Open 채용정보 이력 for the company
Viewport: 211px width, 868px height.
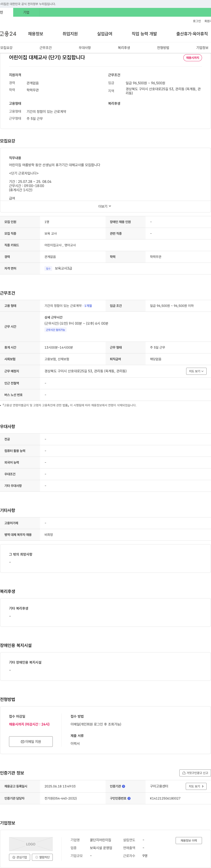tap(189, 840)
